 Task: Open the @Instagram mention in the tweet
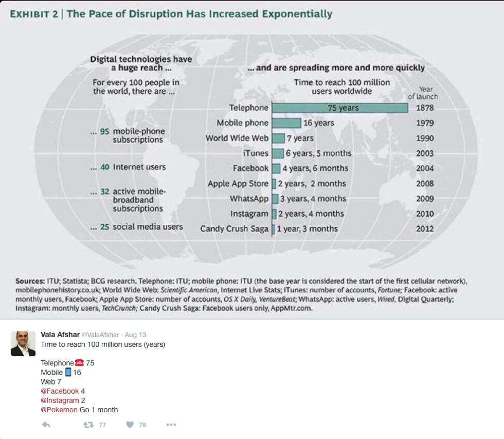pos(60,400)
